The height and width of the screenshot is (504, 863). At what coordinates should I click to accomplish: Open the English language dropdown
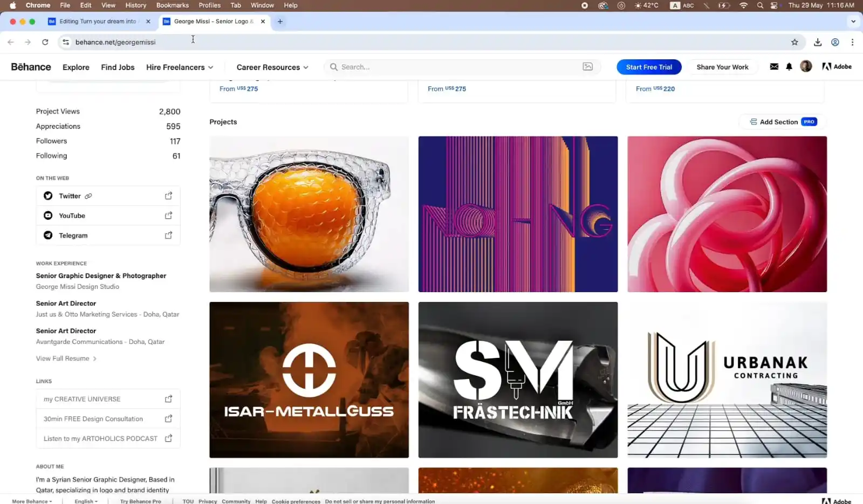pos(86,501)
